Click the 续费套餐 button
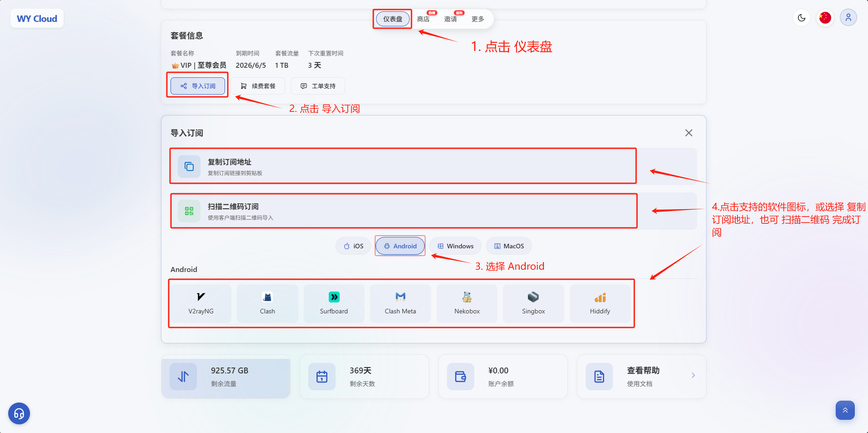Screen dimensions: 868x433 (258, 86)
